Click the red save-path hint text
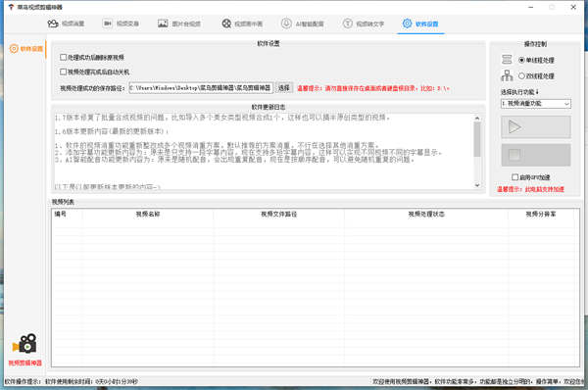Viewport: 588px width, 390px height. pos(372,88)
